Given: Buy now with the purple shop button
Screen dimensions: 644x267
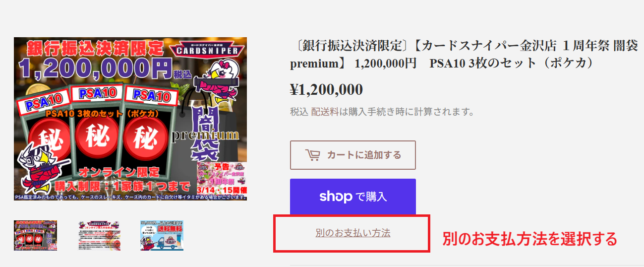Looking at the screenshot, I should [x=353, y=197].
